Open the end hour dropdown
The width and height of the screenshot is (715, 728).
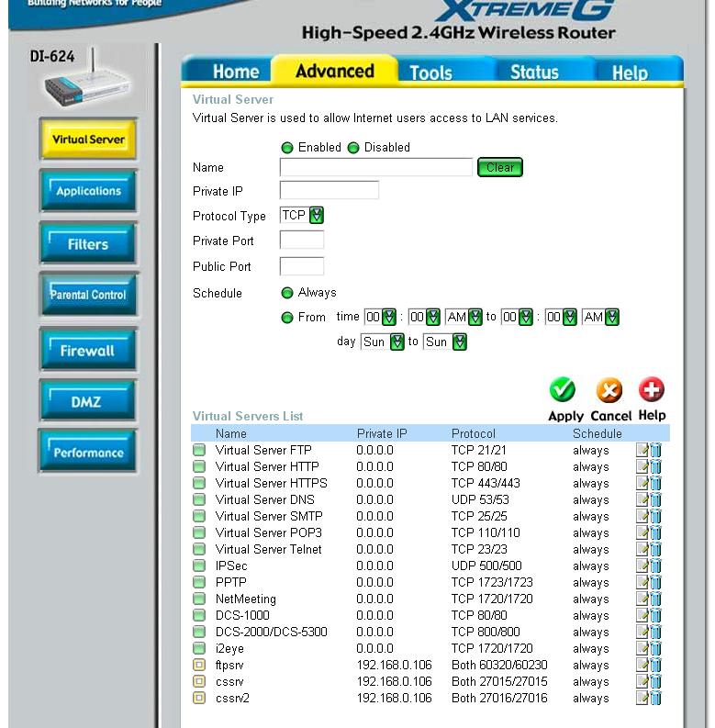click(518, 317)
